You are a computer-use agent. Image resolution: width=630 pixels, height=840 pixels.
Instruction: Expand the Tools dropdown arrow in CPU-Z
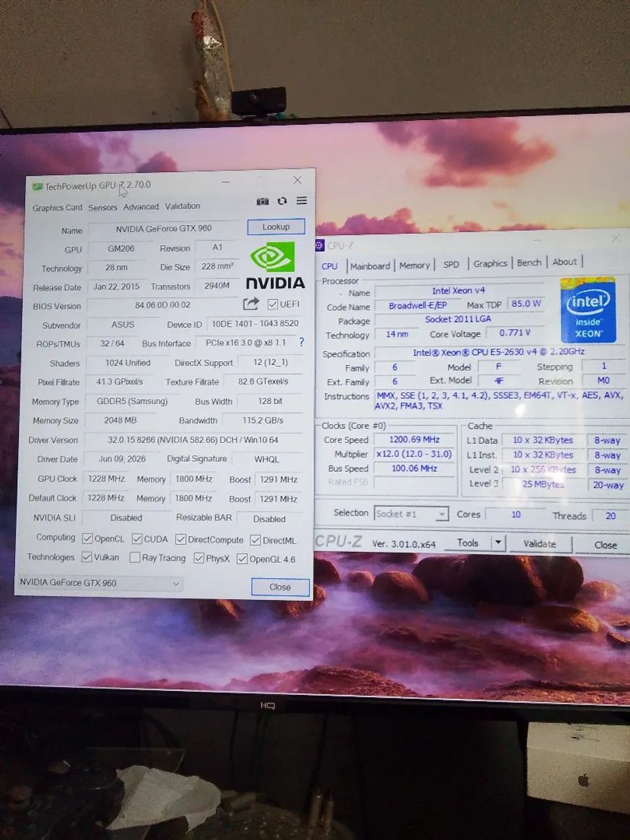coord(498,543)
